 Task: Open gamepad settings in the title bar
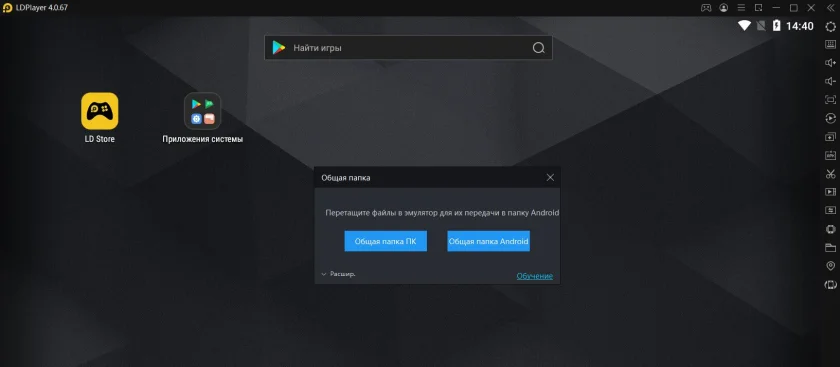[x=706, y=8]
